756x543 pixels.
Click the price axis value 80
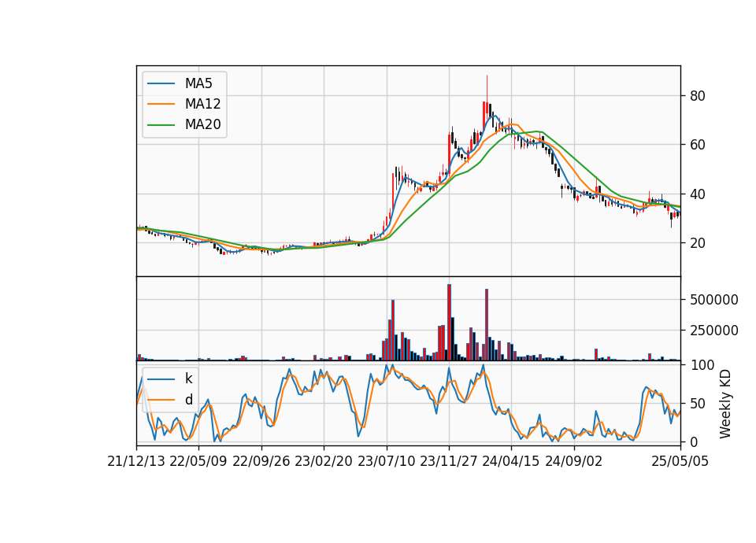click(698, 96)
